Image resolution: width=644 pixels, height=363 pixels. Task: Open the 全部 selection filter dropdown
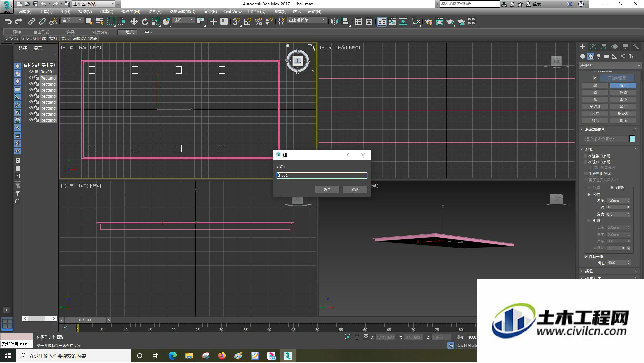tap(72, 20)
